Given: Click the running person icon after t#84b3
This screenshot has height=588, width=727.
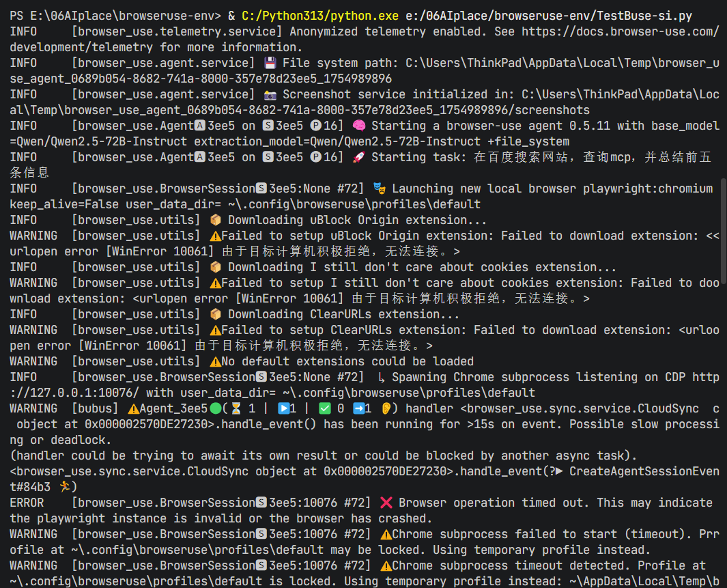Looking at the screenshot, I should click(65, 487).
